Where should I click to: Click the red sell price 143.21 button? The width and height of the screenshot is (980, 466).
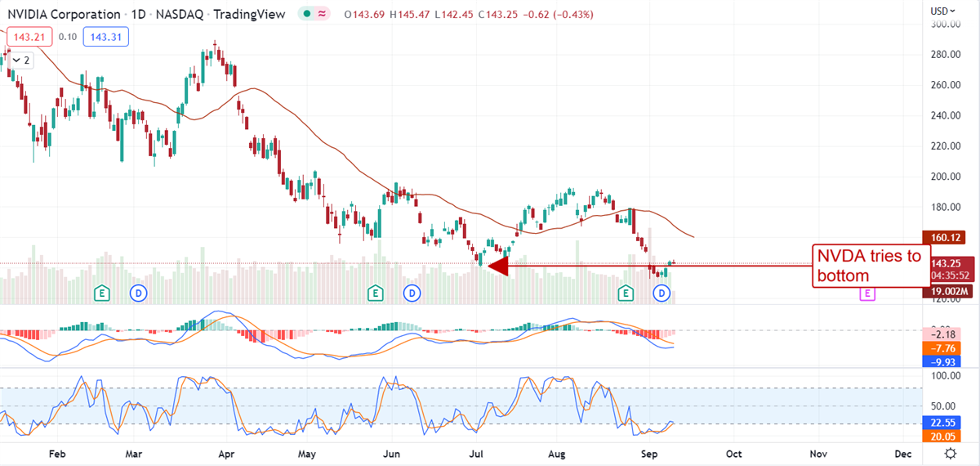pos(30,37)
